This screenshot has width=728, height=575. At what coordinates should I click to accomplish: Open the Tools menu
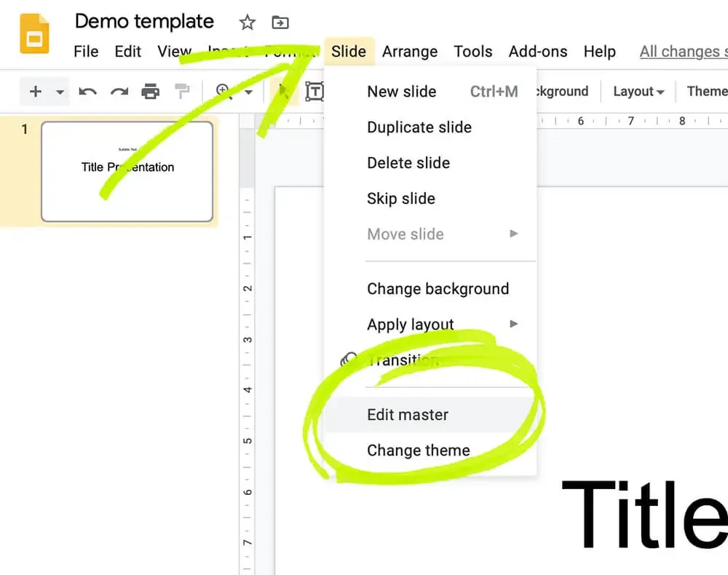[x=472, y=52]
